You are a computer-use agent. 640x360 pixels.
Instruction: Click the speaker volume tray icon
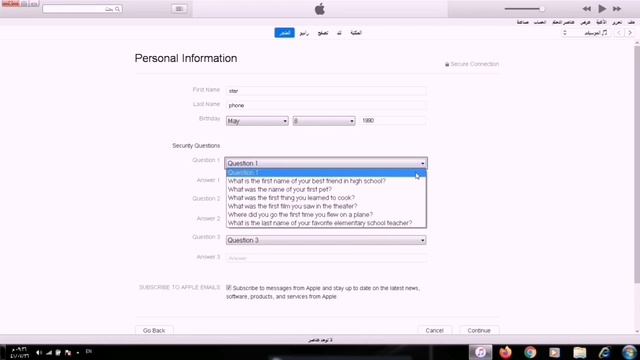pos(39,352)
